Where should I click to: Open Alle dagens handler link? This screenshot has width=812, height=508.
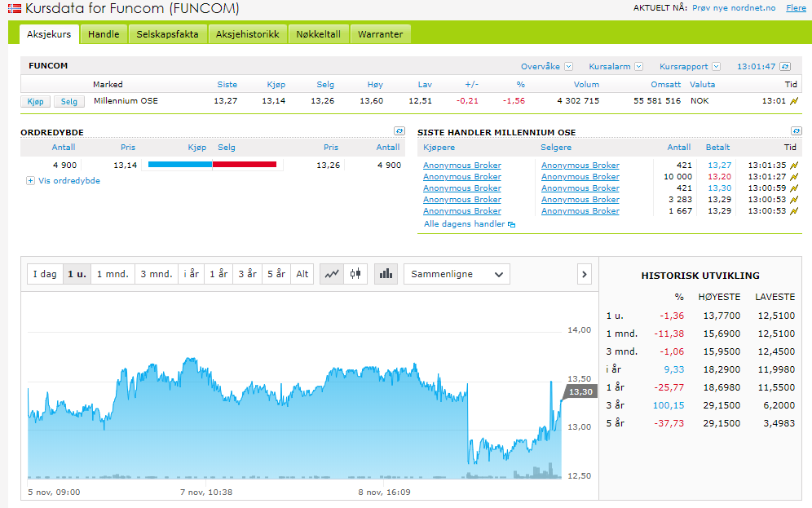point(464,223)
